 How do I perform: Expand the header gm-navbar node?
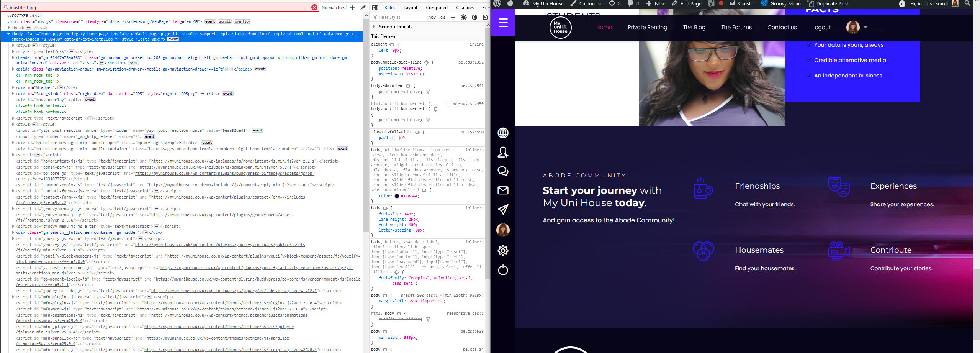click(x=13, y=57)
